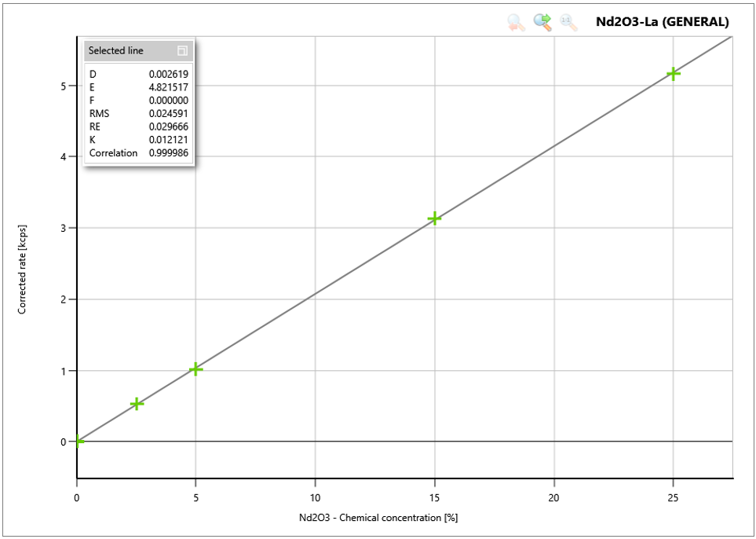Click the y-axis title Corrected rate [kcps]
Screen dimensions: 756x539
(22, 269)
